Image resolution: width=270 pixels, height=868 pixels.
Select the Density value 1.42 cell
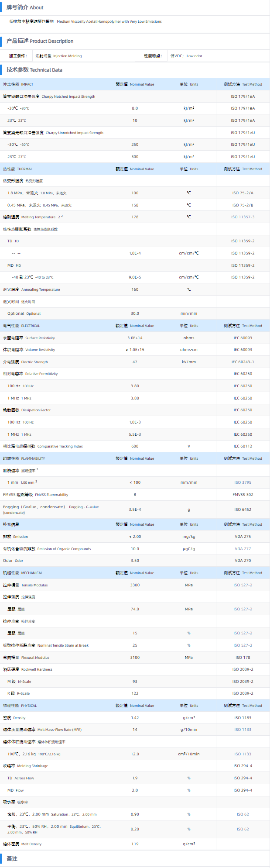135,718
